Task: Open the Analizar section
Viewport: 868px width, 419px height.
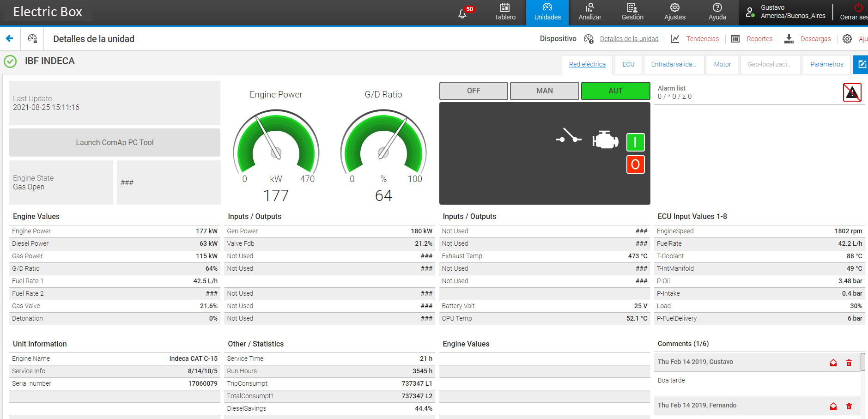Action: point(590,12)
